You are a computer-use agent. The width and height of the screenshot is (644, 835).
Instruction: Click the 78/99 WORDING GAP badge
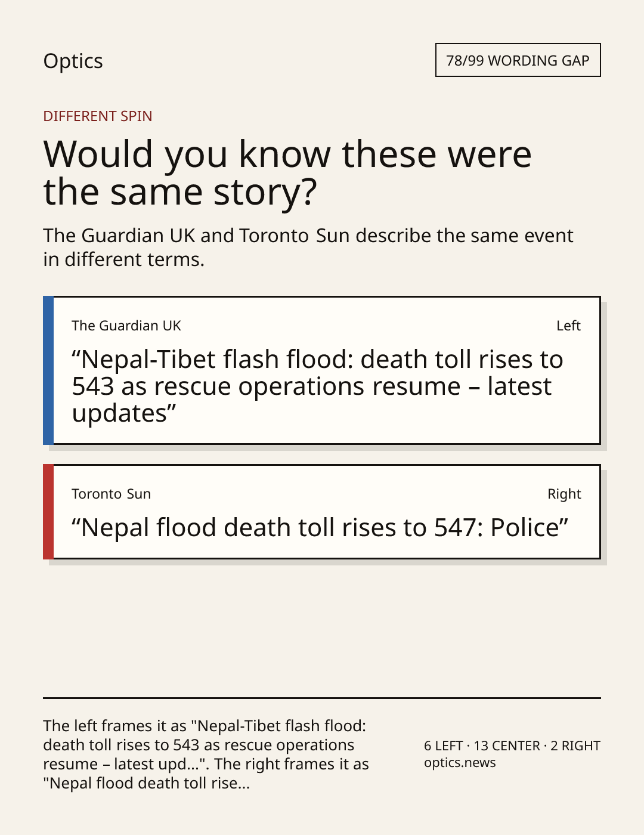click(x=518, y=60)
